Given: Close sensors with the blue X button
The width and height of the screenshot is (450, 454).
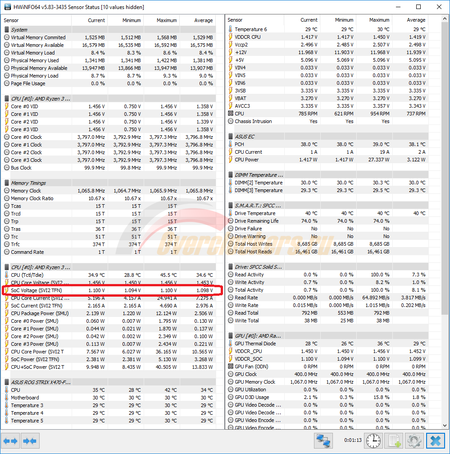Looking at the screenshot, I should pos(435,441).
